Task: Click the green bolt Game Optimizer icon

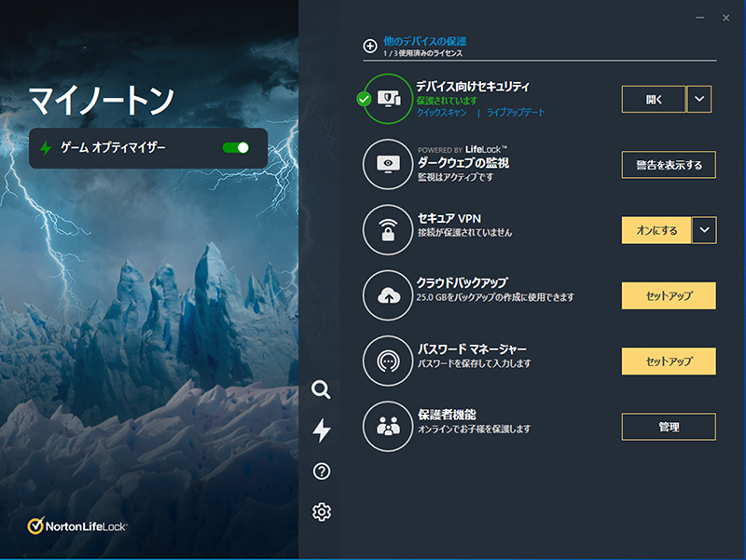Action: [x=46, y=148]
